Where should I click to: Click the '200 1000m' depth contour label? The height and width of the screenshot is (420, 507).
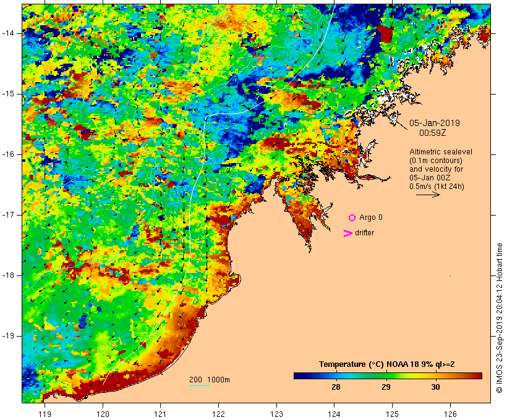point(210,380)
